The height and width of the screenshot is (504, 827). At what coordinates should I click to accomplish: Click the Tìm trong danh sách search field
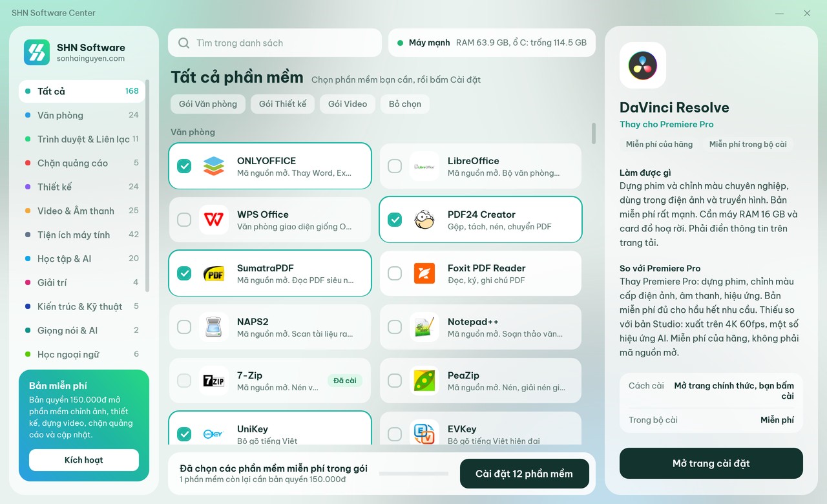coord(275,43)
